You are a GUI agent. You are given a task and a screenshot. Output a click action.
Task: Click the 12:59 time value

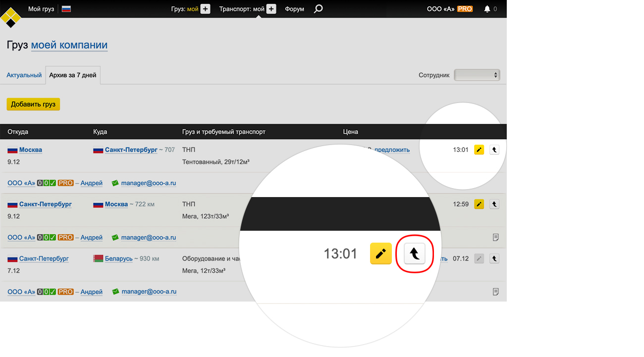(461, 204)
